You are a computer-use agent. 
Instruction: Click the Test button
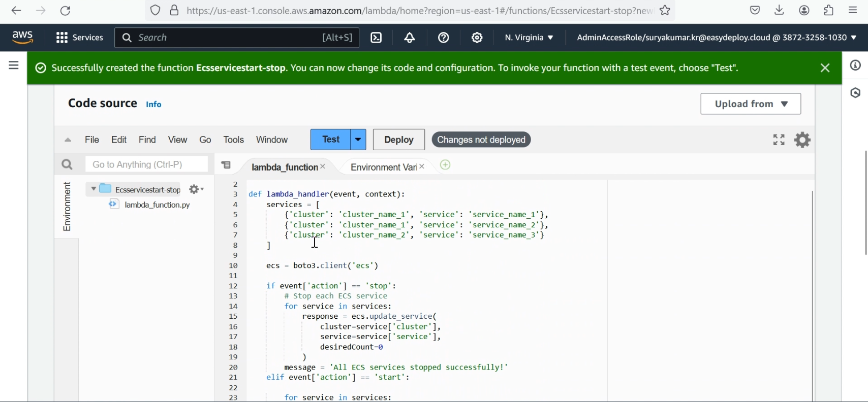pos(331,140)
